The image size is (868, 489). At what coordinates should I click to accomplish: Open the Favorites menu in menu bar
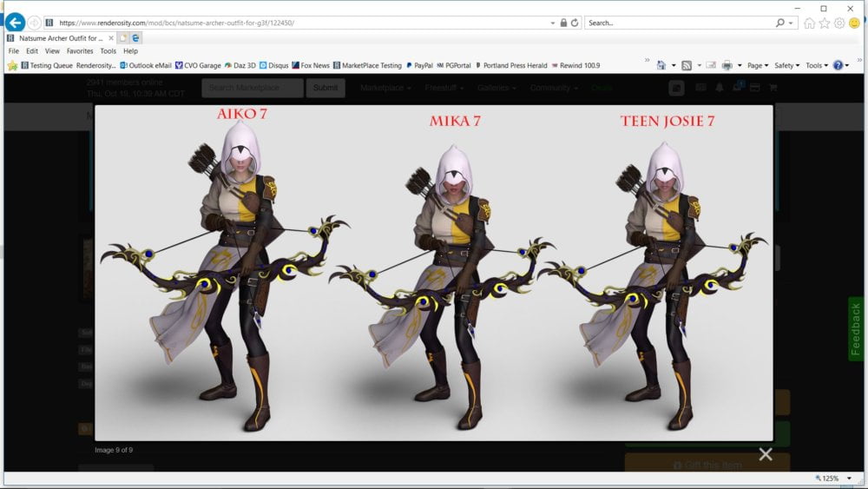(80, 51)
